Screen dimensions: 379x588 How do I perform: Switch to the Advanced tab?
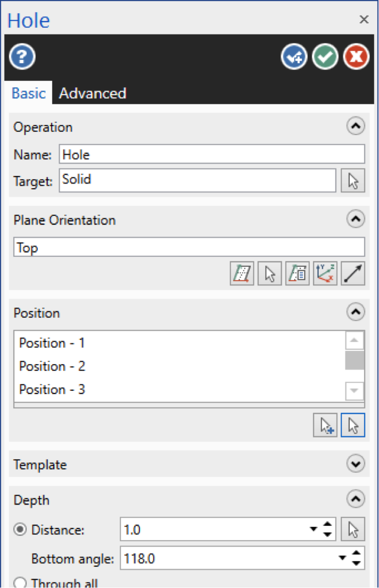click(93, 94)
